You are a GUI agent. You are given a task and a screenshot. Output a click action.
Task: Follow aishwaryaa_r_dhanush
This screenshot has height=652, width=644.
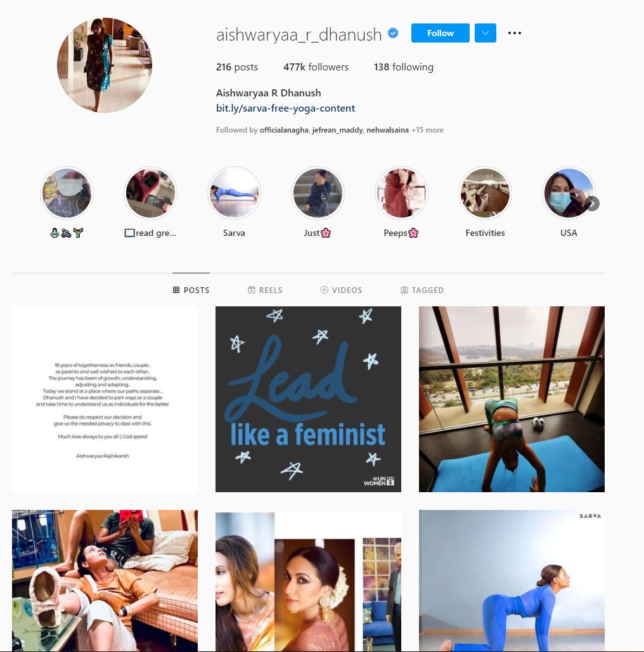click(441, 33)
